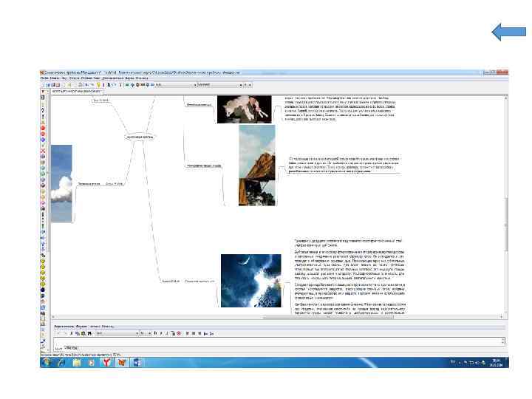Viewport: 532px width, 399px height.
Task: Add the red cross icon from the sidebar
Action: (x=43, y=151)
